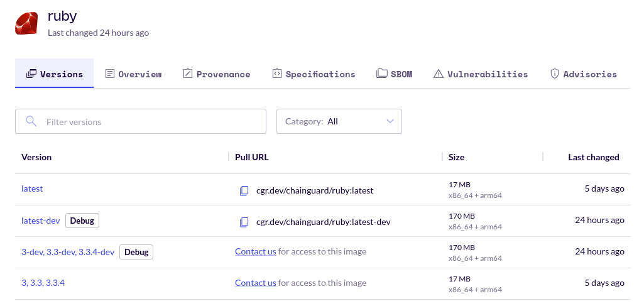The height and width of the screenshot is (306, 644).
Task: Click the Debug badge next to 3.3.4-dev
Action: click(x=136, y=252)
